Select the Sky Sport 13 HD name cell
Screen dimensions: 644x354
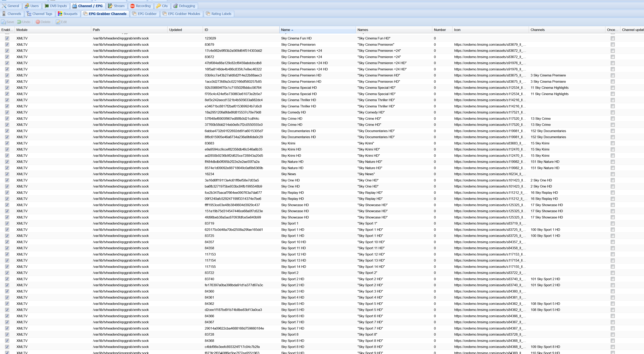click(x=317, y=260)
